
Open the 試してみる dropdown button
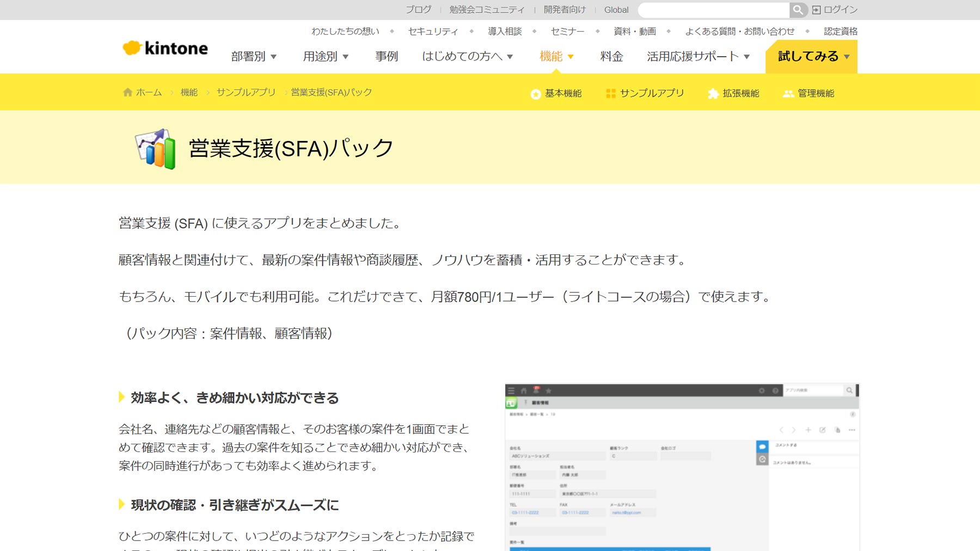[x=811, y=56]
